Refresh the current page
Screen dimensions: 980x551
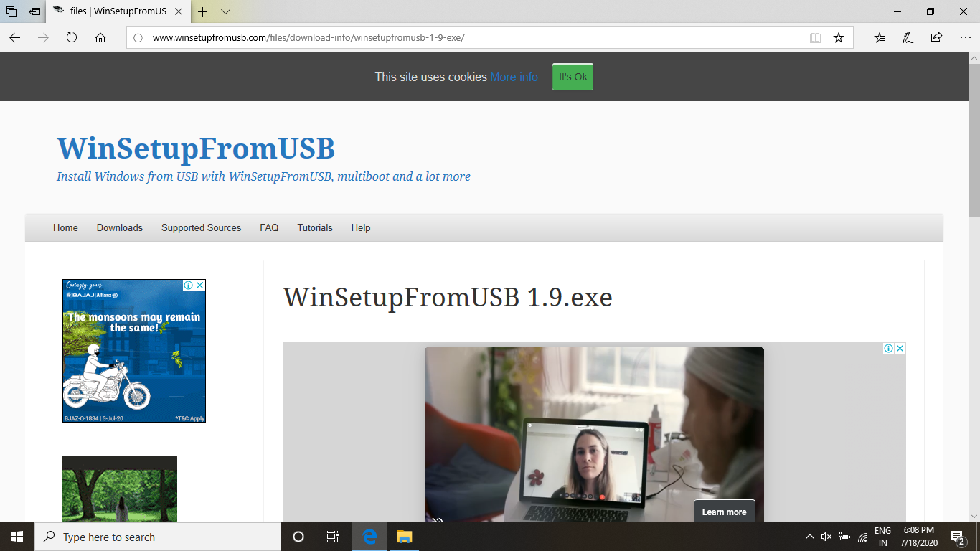click(x=72, y=37)
